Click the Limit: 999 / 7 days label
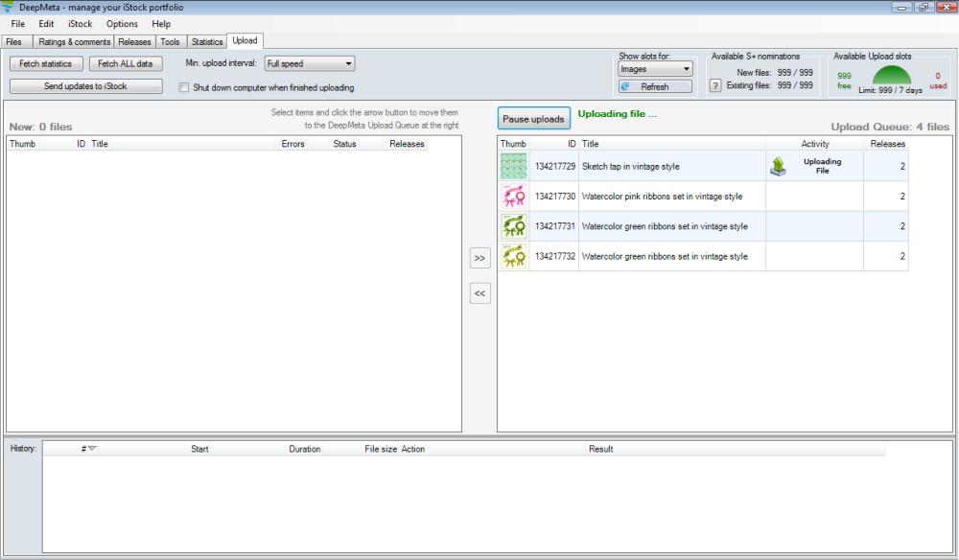 coord(891,90)
